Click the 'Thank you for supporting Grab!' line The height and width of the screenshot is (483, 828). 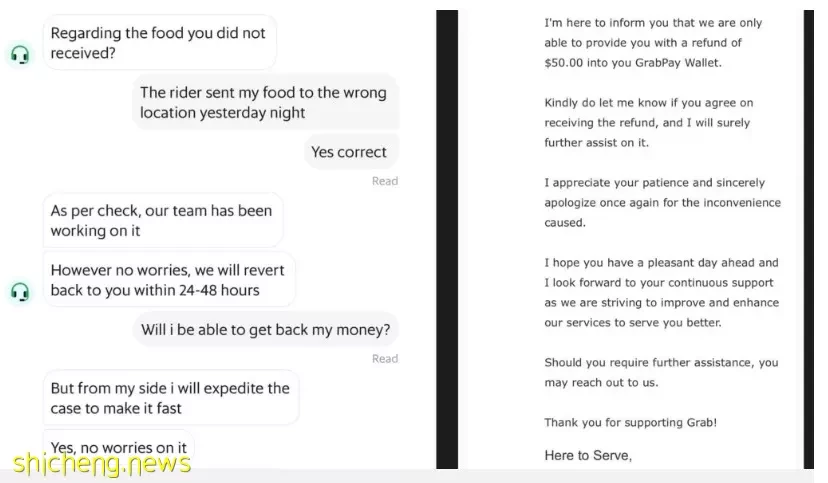pyautogui.click(x=631, y=422)
